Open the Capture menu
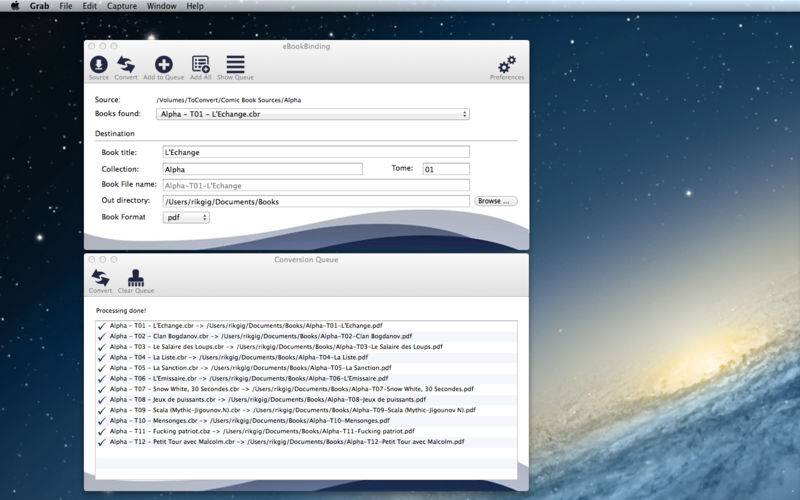800x500 pixels. 122,6
